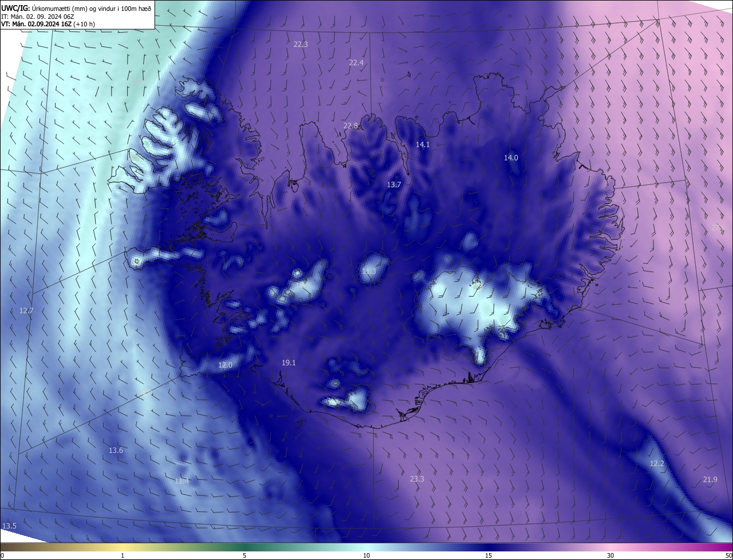
Task: Select the 13.7 value label
Action: [x=394, y=185]
